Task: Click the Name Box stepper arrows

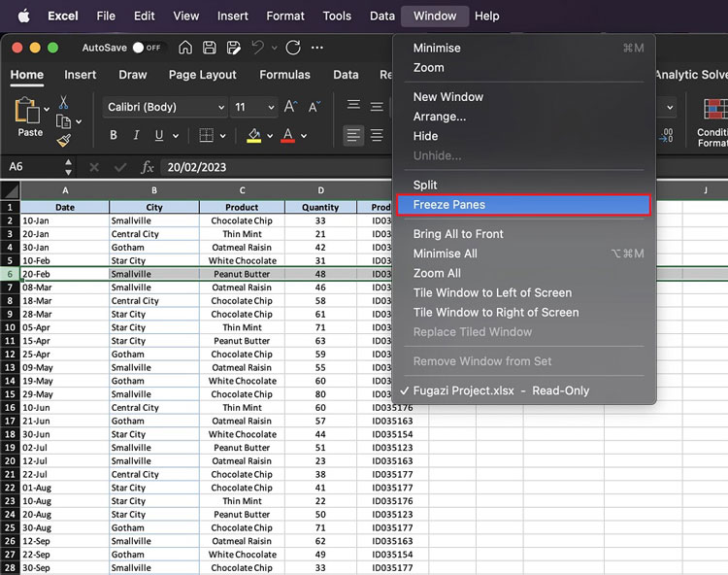Action: coord(68,167)
